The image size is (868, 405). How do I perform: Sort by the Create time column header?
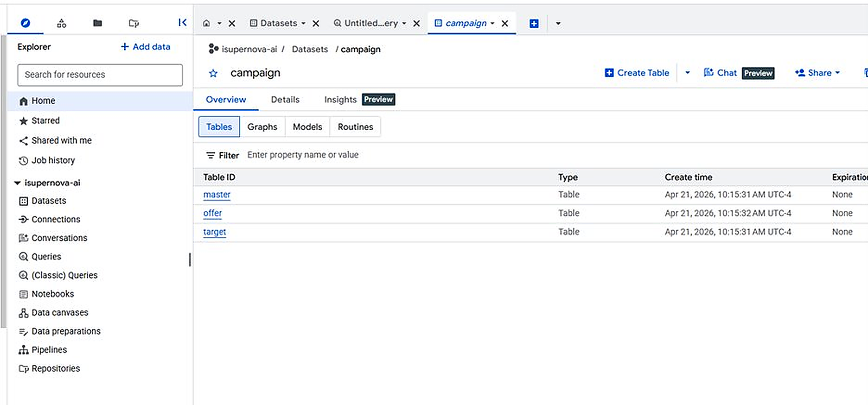tap(689, 177)
